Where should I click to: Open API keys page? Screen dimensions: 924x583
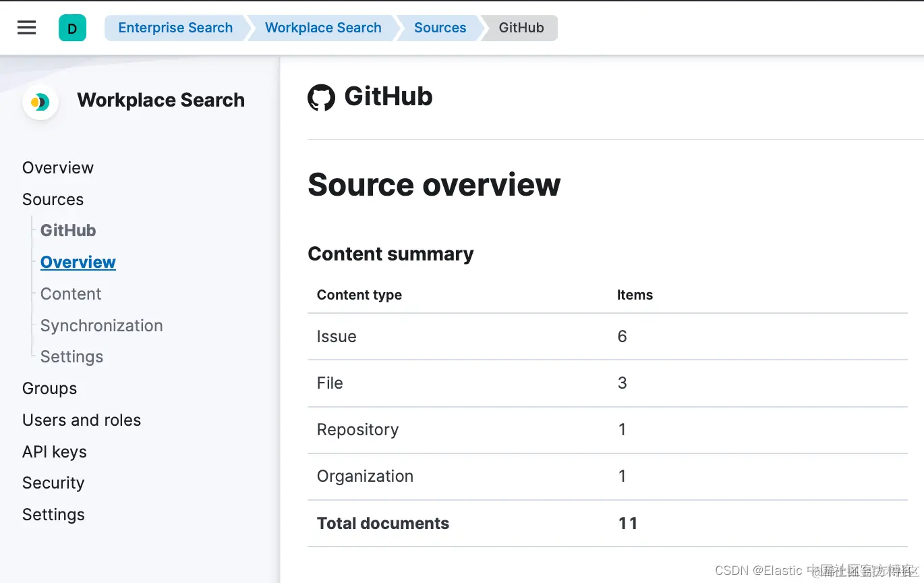(55, 451)
